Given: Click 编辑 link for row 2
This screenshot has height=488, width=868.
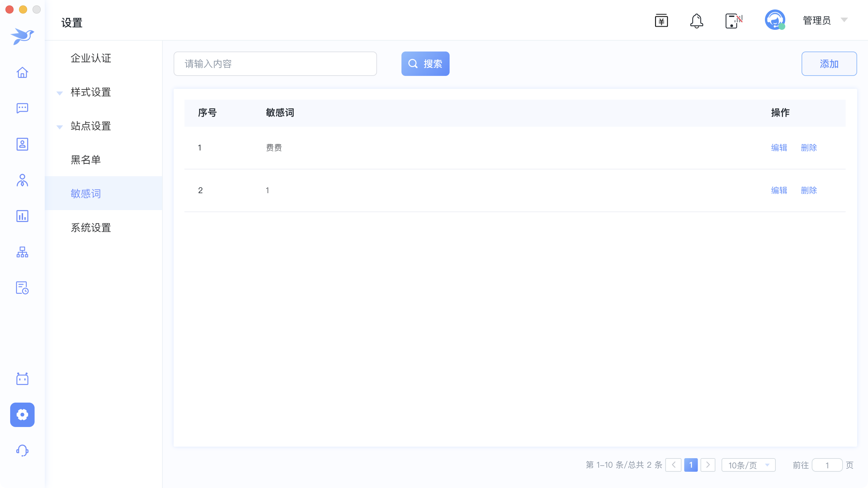Looking at the screenshot, I should coord(779,190).
